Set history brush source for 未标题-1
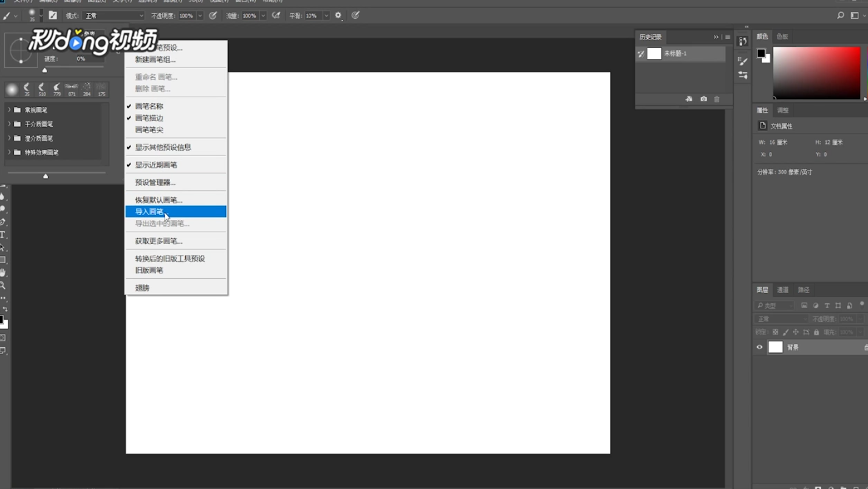Screen dimensions: 868x489 (641, 54)
